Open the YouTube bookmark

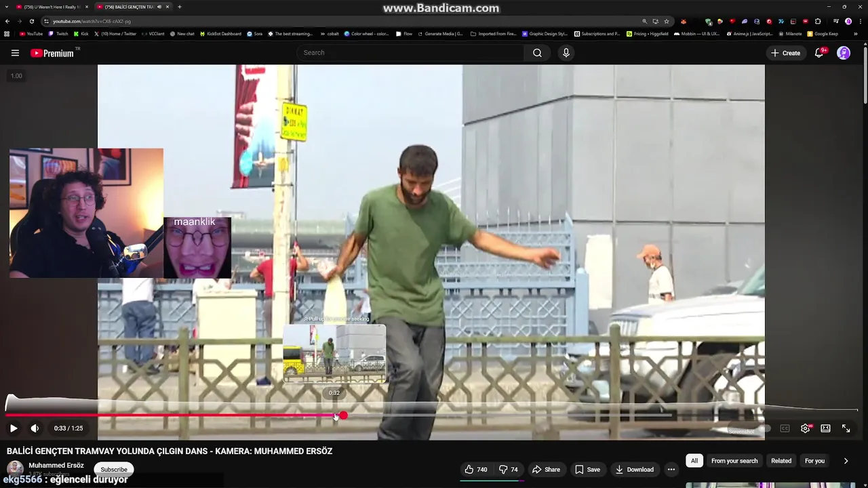click(x=31, y=33)
